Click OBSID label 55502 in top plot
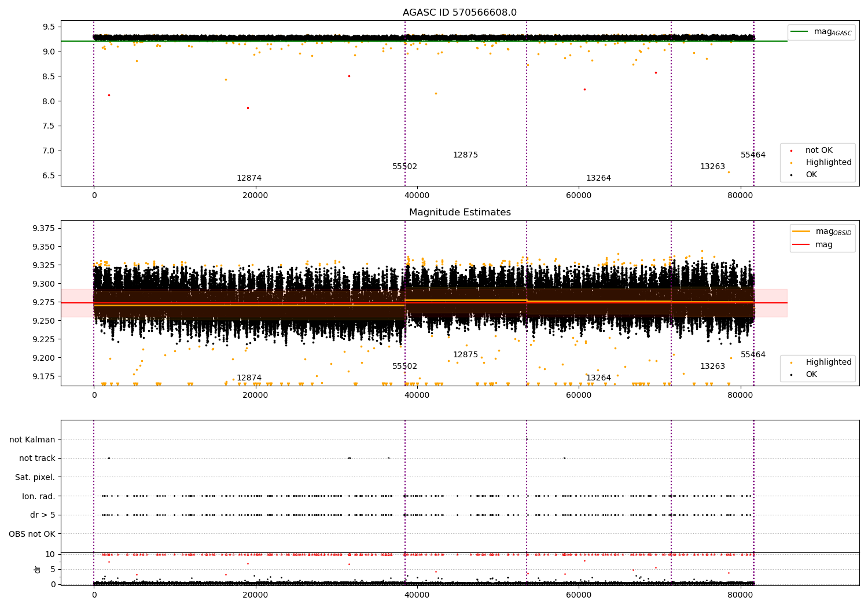868x608 pixels. (404, 166)
